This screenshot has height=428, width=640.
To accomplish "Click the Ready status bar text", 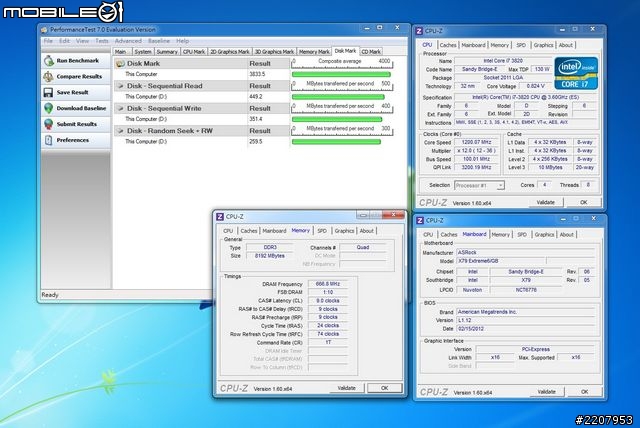I will (x=50, y=295).
